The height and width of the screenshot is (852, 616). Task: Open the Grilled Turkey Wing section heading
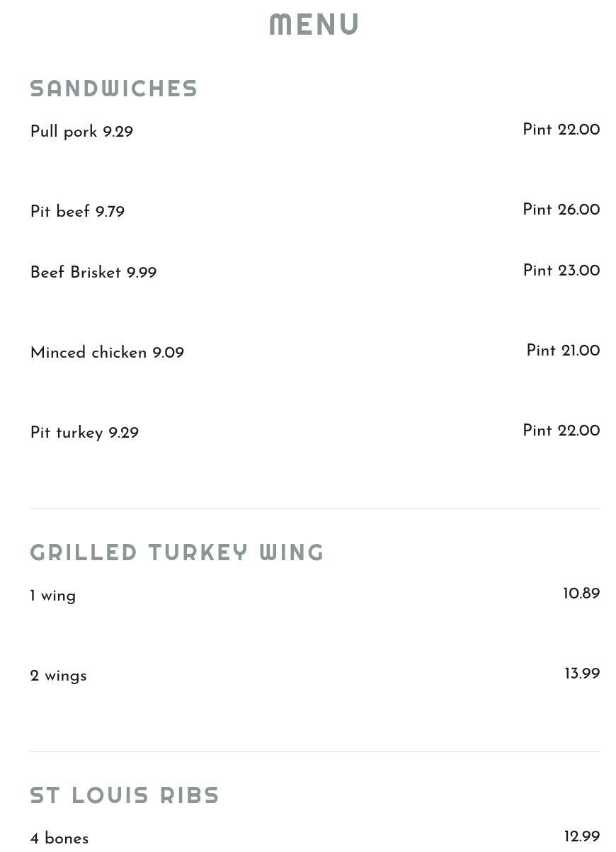click(x=177, y=552)
